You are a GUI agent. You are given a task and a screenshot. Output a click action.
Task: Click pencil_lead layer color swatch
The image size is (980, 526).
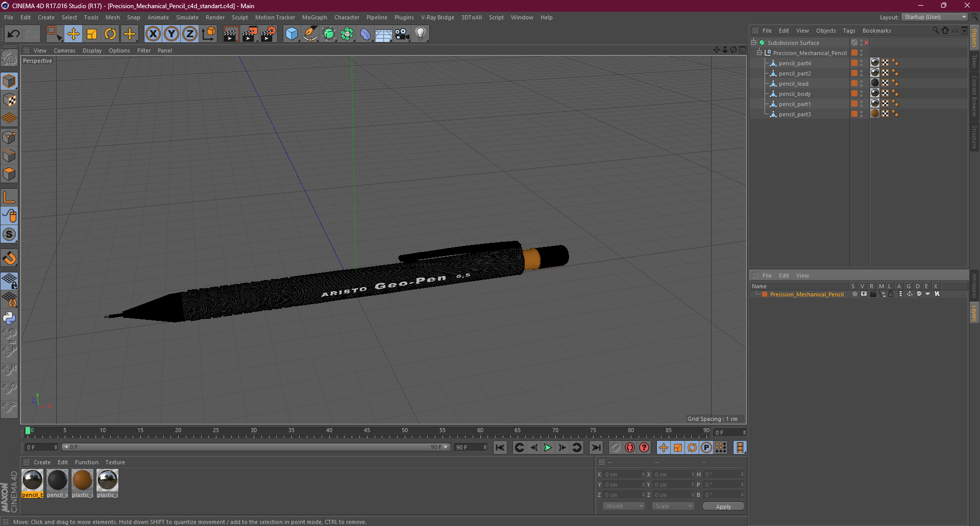[854, 84]
